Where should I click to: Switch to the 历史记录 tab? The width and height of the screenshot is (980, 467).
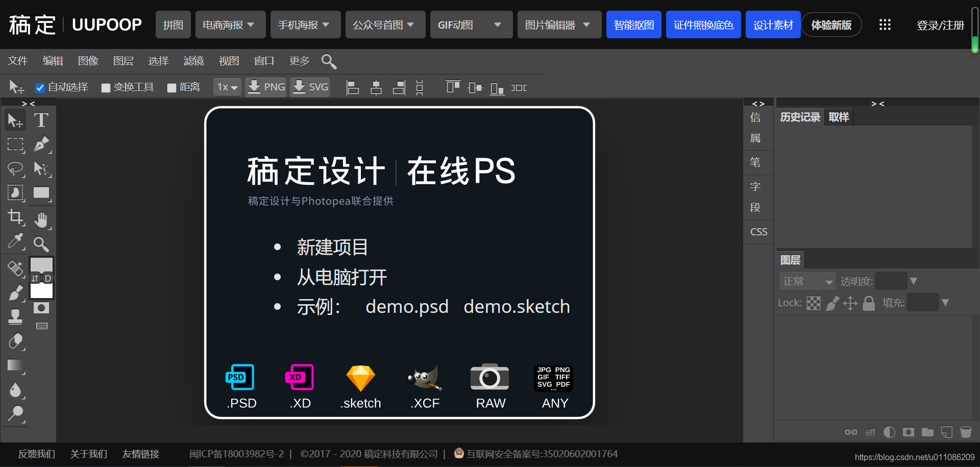(x=800, y=117)
